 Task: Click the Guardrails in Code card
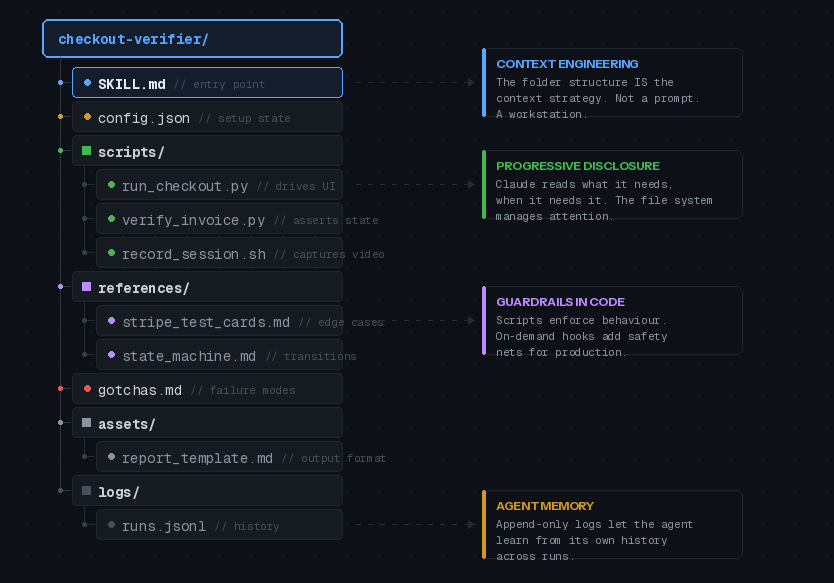(x=612, y=321)
